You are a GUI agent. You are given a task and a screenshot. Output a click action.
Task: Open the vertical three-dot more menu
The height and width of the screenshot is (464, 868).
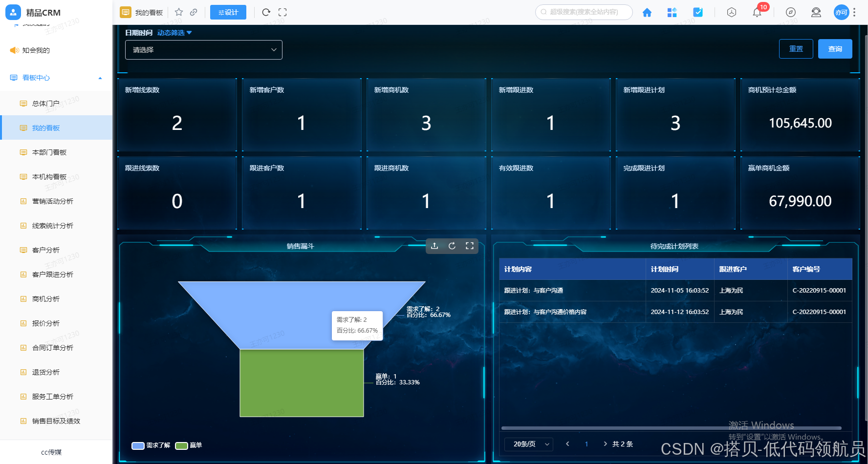point(854,12)
